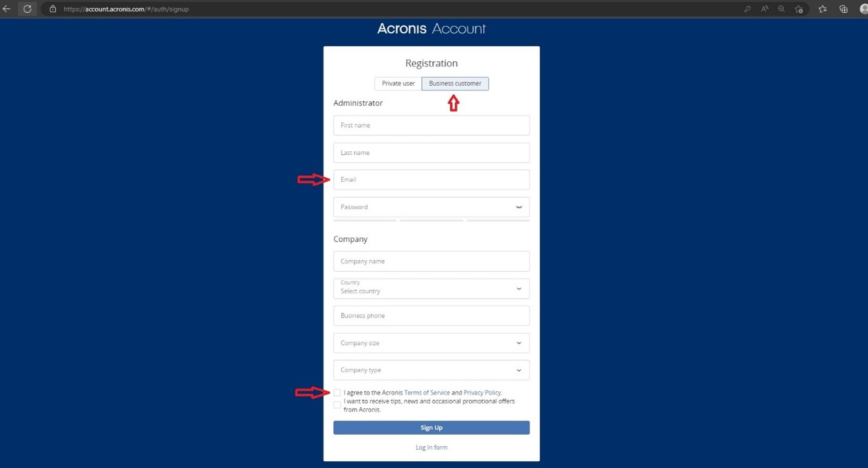Open the Privacy Policy link
Screen dimensions: 868x468
click(x=483, y=393)
